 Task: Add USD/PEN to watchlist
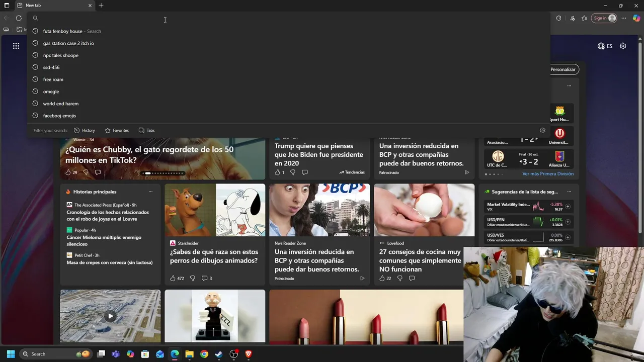pyautogui.click(x=568, y=222)
